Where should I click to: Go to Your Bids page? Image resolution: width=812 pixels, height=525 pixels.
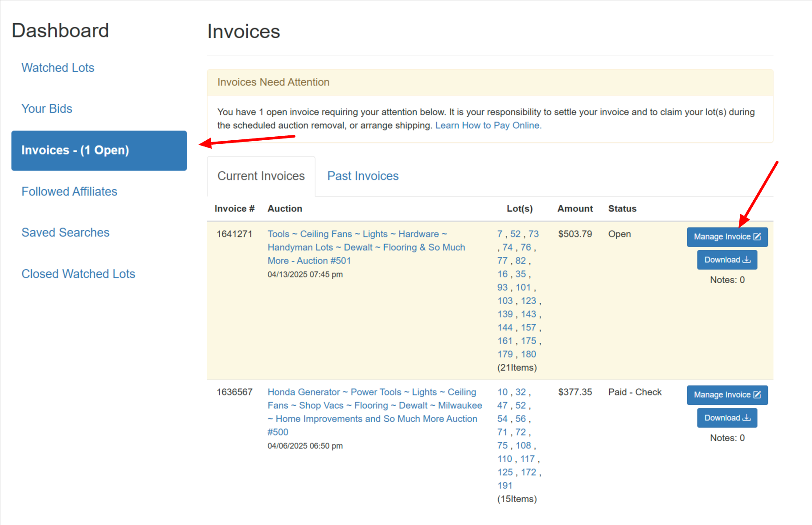point(47,109)
